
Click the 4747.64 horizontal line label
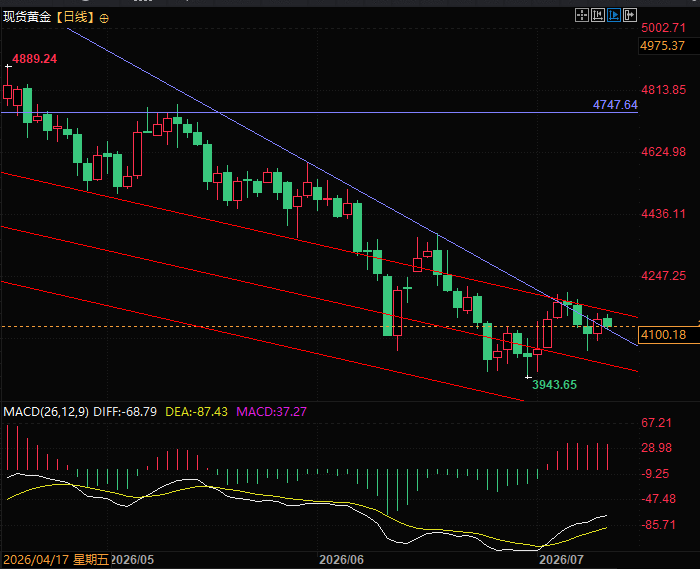coord(615,105)
